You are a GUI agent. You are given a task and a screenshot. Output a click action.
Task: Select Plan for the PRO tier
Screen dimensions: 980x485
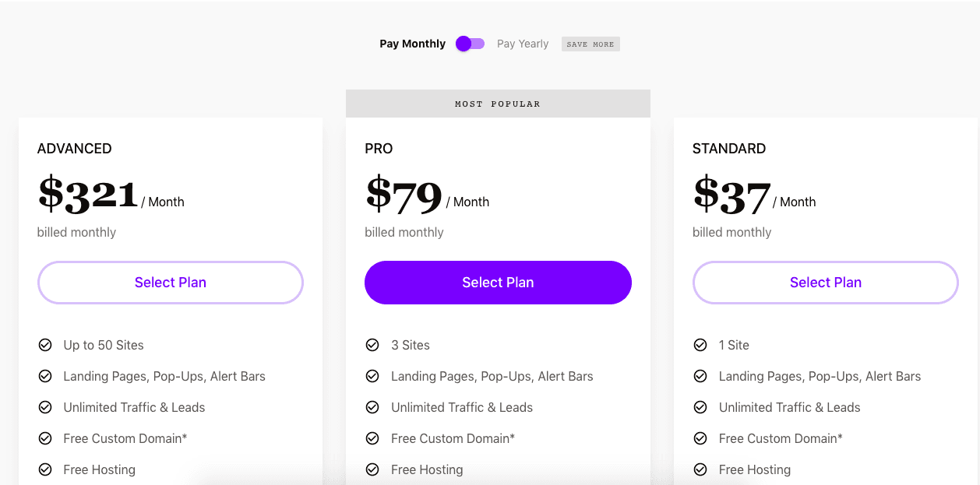pyautogui.click(x=498, y=283)
